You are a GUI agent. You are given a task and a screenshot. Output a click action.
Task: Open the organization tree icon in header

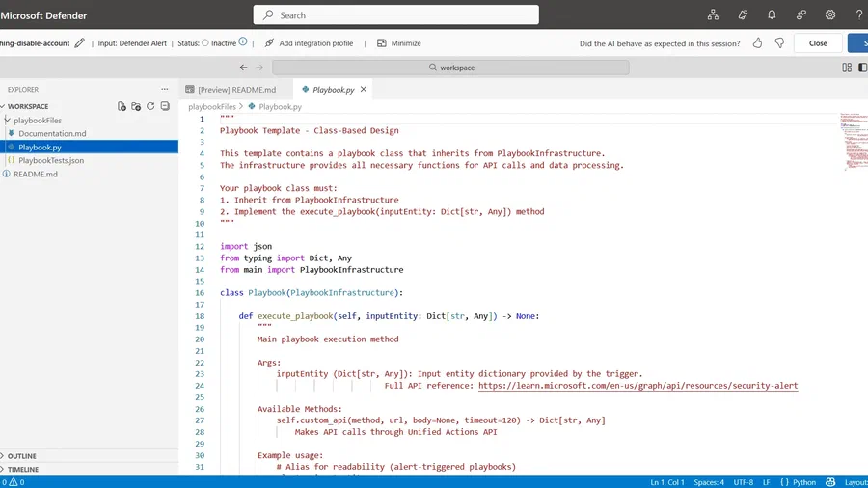[x=713, y=15]
